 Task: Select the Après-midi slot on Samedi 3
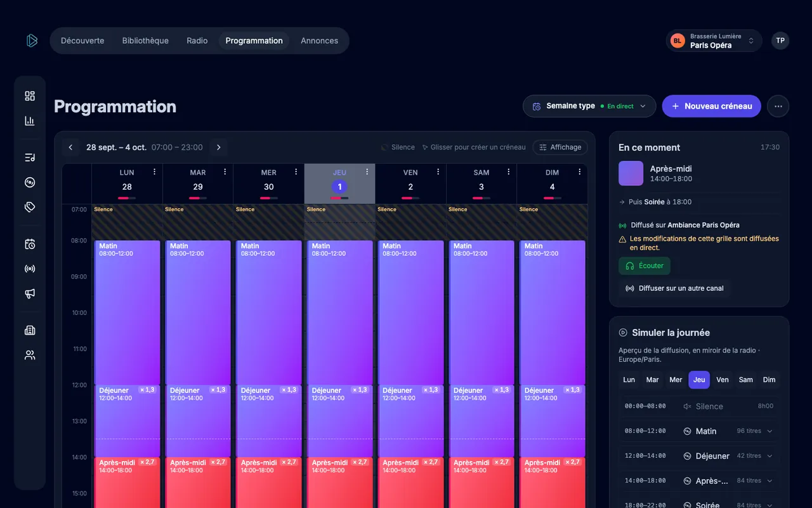pos(481,483)
